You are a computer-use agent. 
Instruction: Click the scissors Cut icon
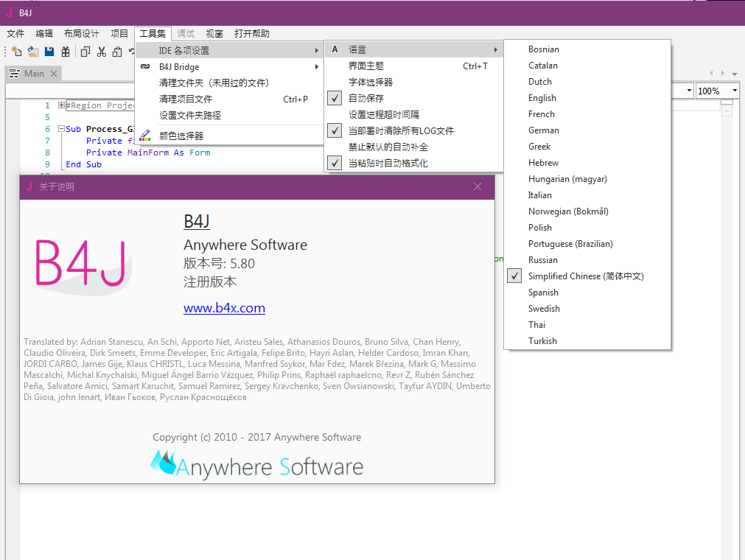(102, 52)
